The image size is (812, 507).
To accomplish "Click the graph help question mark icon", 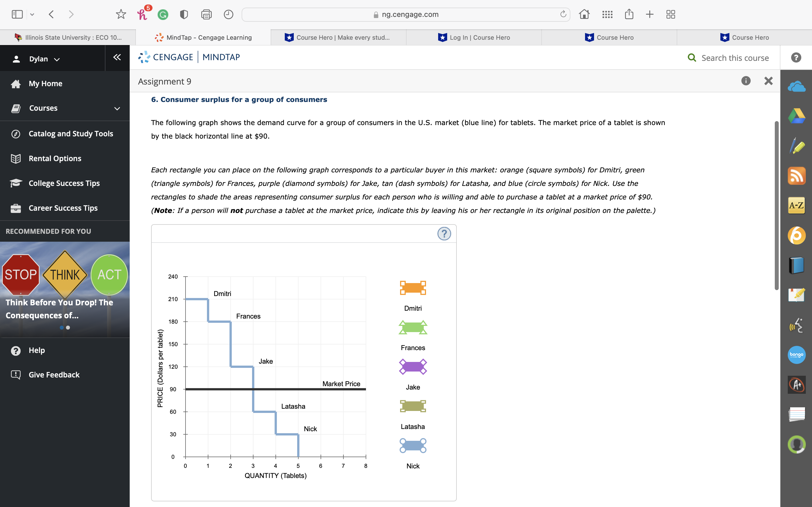I will [x=444, y=234].
